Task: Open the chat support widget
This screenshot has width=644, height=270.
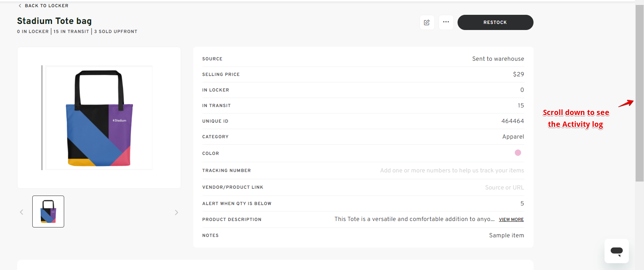Action: 616,251
